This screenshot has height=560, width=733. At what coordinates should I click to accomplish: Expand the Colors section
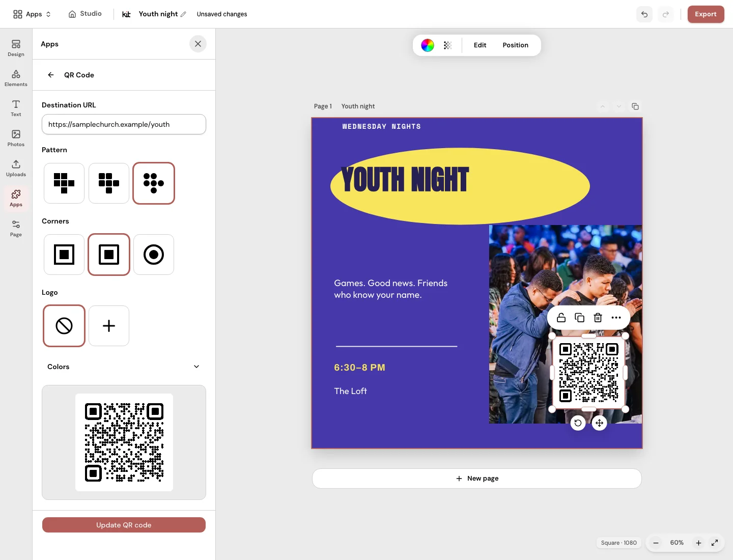(124, 367)
